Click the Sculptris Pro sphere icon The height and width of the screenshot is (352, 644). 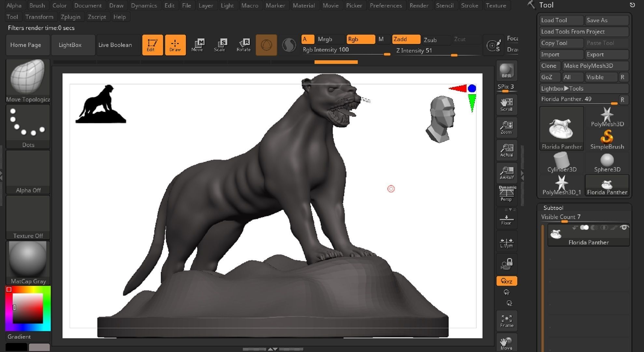(289, 45)
